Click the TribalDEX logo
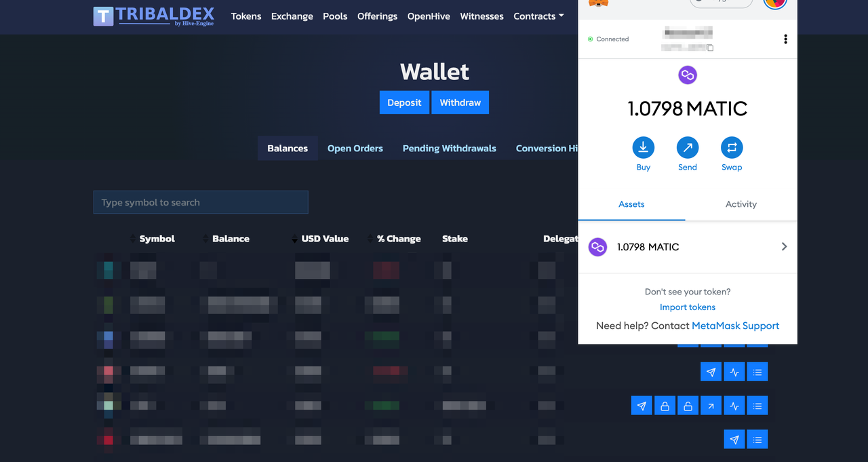Screen dimensions: 868x462 coord(154,16)
